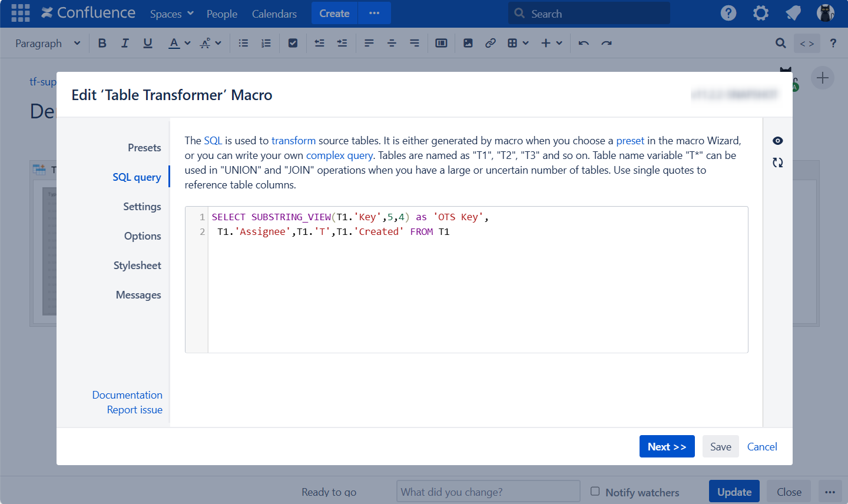This screenshot has height=504, width=848.
Task: Open the editor help question mark
Action: click(x=833, y=43)
